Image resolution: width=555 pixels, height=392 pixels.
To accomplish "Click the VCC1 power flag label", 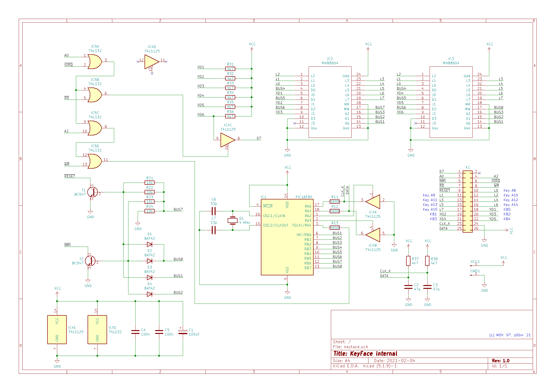I will [x=475, y=262].
